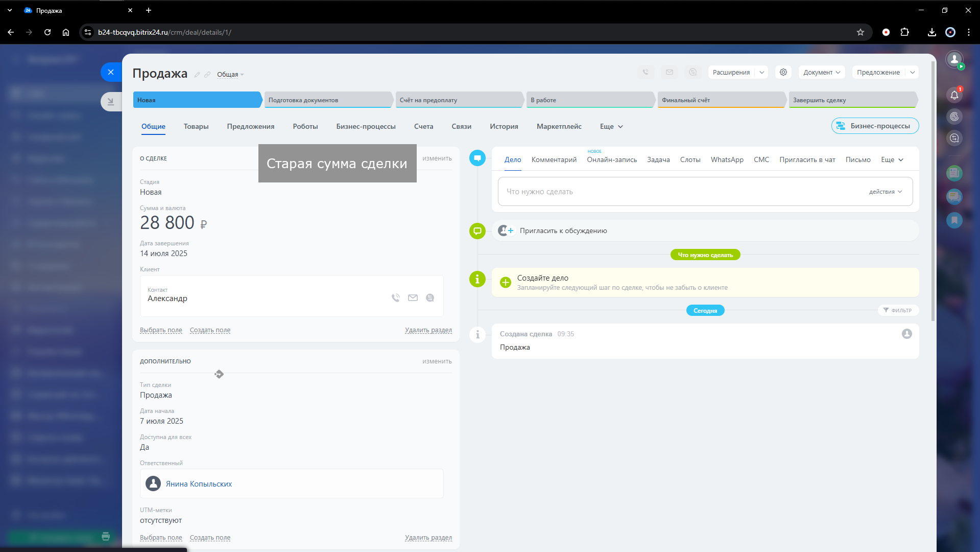The width and height of the screenshot is (980, 552).
Task: Open the Общая pipeline dropdown
Action: click(230, 75)
